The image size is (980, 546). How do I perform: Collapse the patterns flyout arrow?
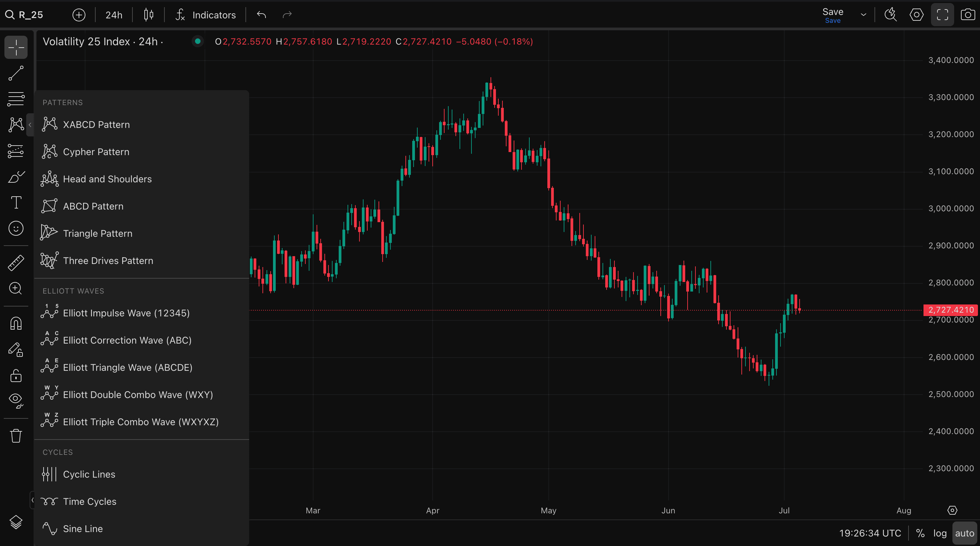(30, 125)
